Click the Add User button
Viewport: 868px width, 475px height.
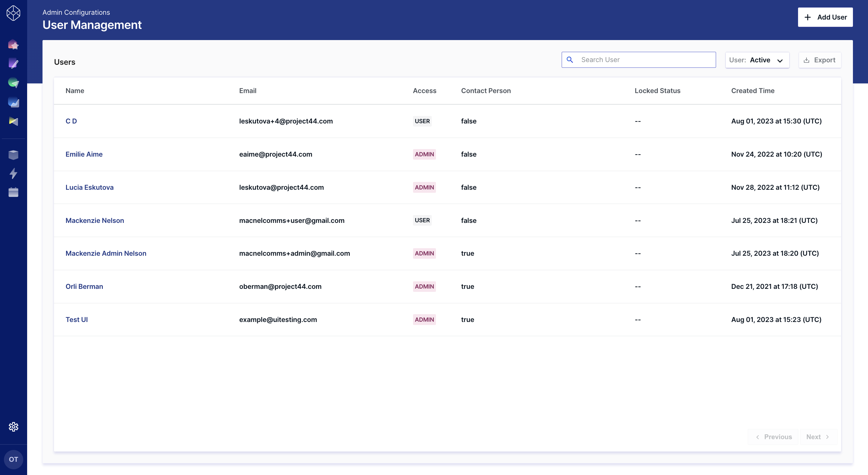(x=825, y=17)
